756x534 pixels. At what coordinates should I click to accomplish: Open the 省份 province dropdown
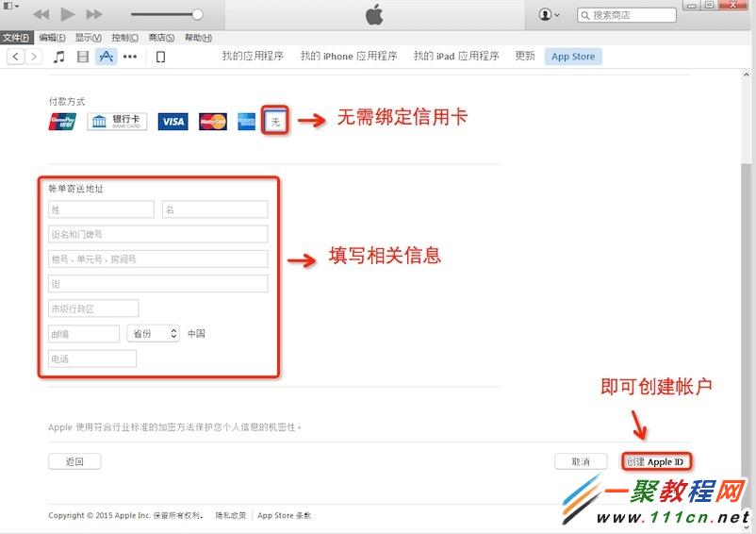154,333
